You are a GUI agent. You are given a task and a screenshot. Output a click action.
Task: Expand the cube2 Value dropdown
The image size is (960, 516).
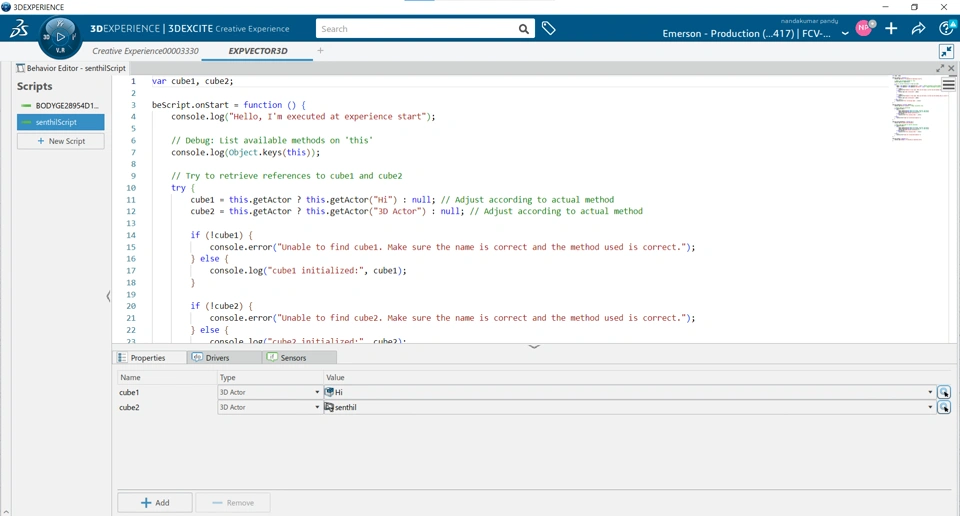coord(930,408)
